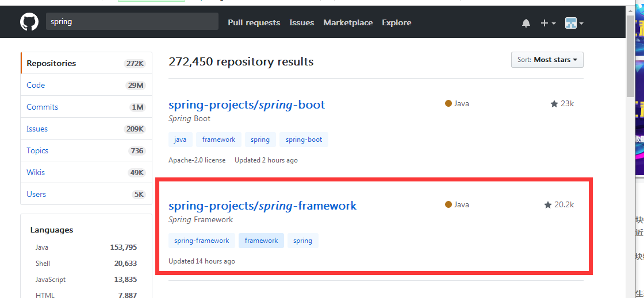Open the spring-projects/spring-boot repository
Image resolution: width=644 pixels, height=298 pixels.
[x=247, y=105]
